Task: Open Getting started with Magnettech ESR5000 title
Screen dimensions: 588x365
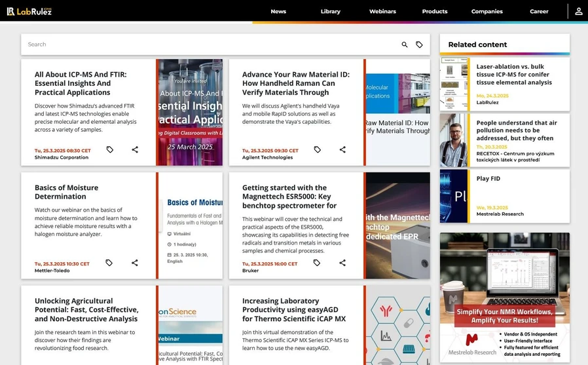Action: tap(289, 197)
